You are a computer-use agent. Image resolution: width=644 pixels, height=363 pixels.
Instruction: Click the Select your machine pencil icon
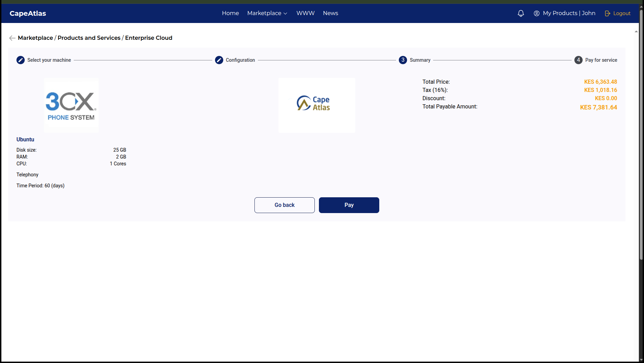(x=21, y=60)
